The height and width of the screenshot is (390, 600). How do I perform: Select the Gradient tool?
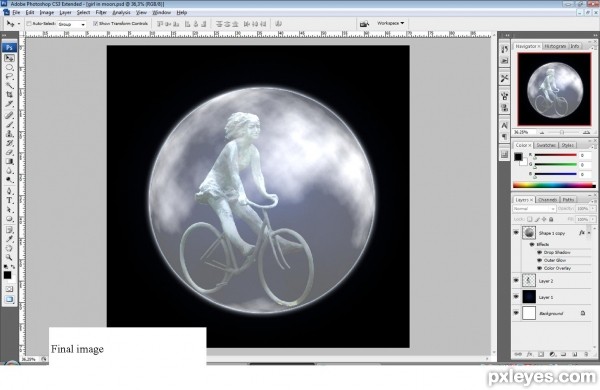point(9,161)
